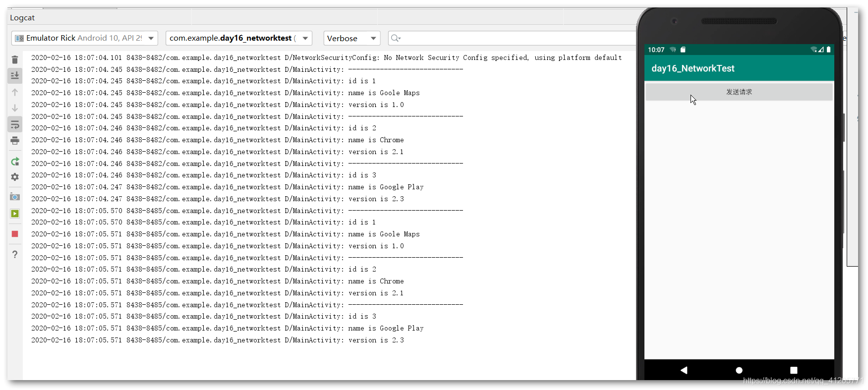Open logcat settings gear icon
Screen dimensions: 868x390
15,177
